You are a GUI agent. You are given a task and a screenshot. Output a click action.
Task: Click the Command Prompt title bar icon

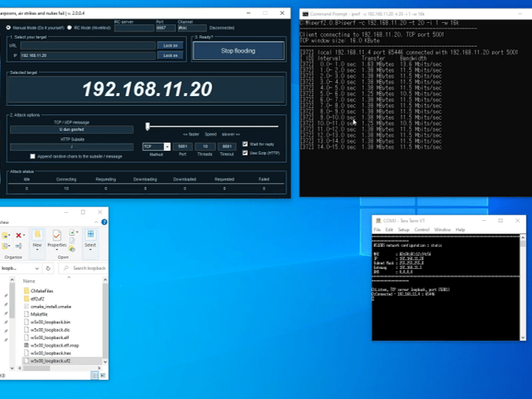pos(305,14)
